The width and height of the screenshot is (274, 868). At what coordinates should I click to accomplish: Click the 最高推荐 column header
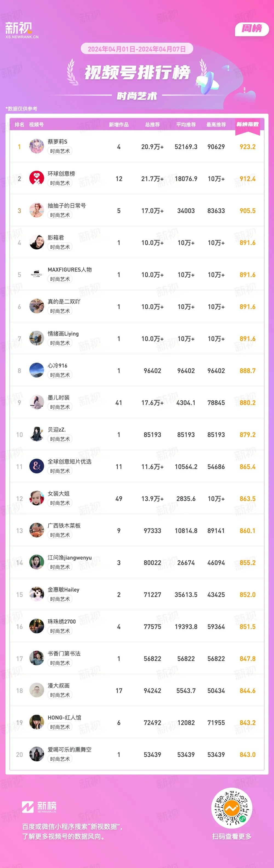point(216,125)
